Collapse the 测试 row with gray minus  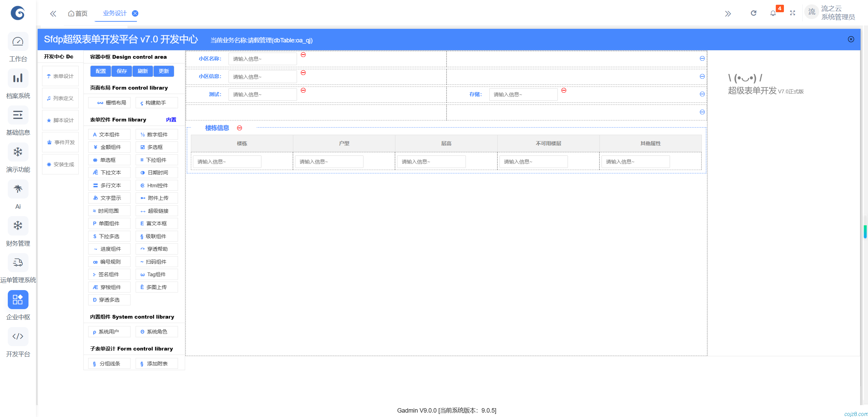pos(702,94)
